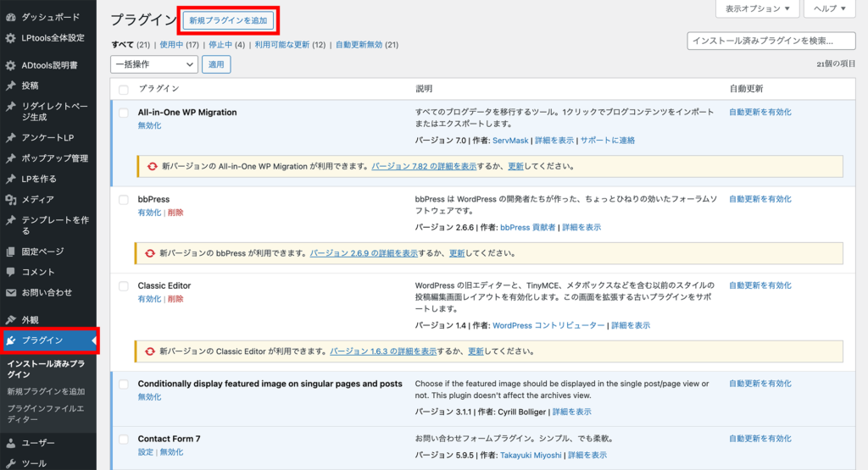Click the 適用 apply button
The height and width of the screenshot is (470, 868).
click(216, 64)
